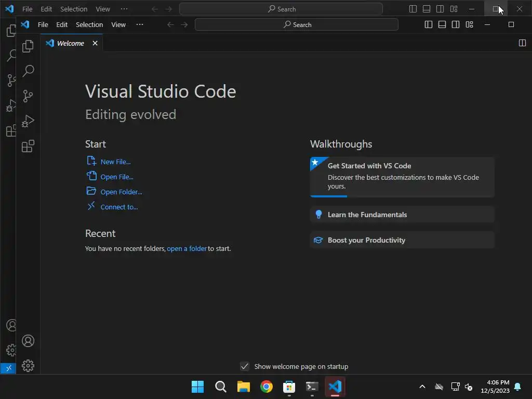Screen dimensions: 532x399
Task: Open File menu in back window
Action: (27, 9)
